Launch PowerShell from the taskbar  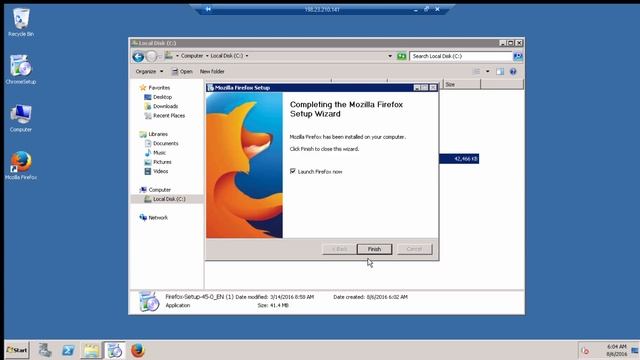coord(68,350)
